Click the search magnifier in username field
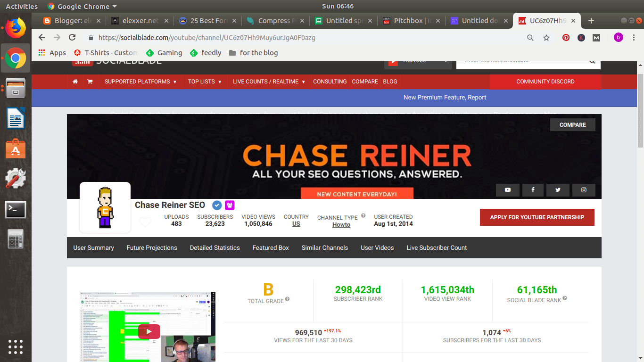644x362 pixels. pyautogui.click(x=592, y=62)
